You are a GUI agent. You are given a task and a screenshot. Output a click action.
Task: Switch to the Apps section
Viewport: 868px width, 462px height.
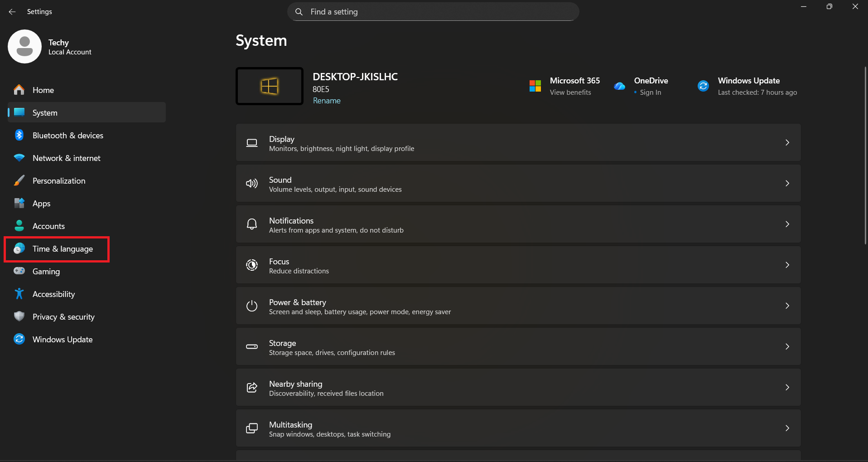(41, 204)
